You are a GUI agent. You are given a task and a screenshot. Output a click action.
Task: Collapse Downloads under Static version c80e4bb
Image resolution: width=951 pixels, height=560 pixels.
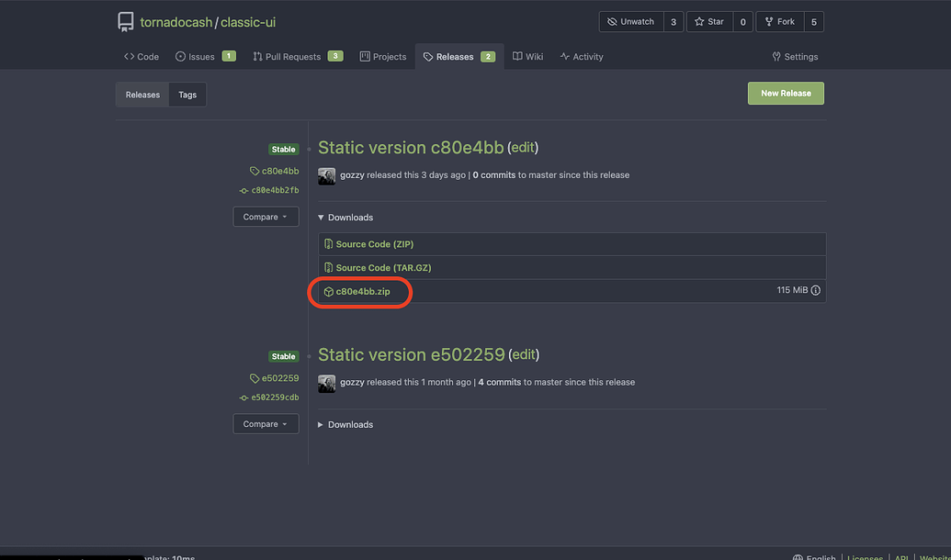coord(345,218)
